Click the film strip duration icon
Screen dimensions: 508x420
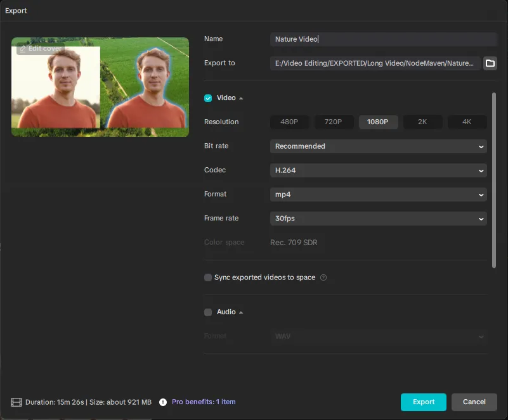coord(16,402)
